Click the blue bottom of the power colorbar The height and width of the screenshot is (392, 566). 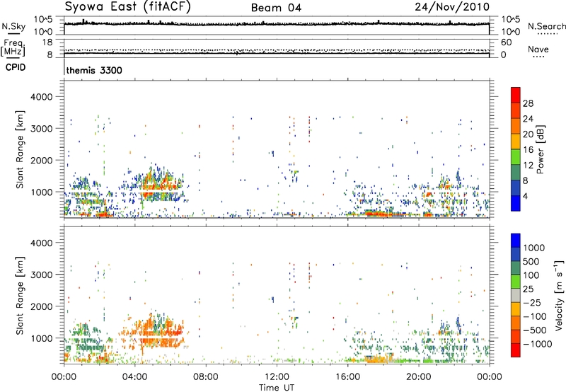(516, 203)
